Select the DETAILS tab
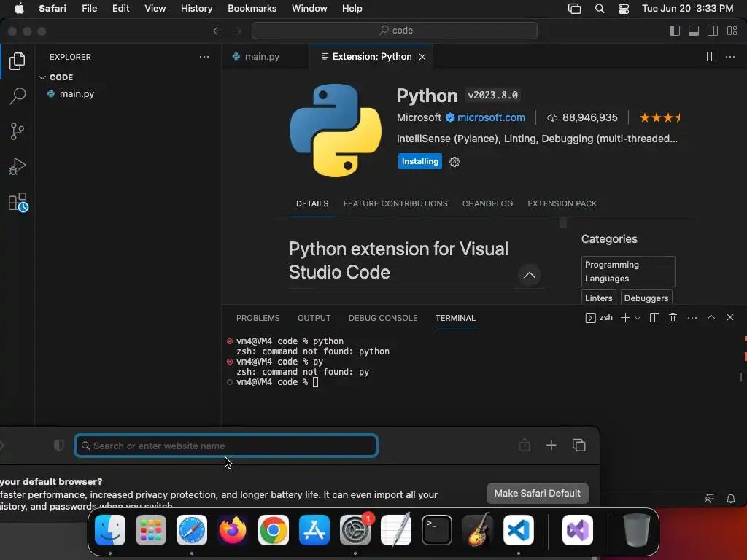The width and height of the screenshot is (747, 560). pyautogui.click(x=312, y=203)
